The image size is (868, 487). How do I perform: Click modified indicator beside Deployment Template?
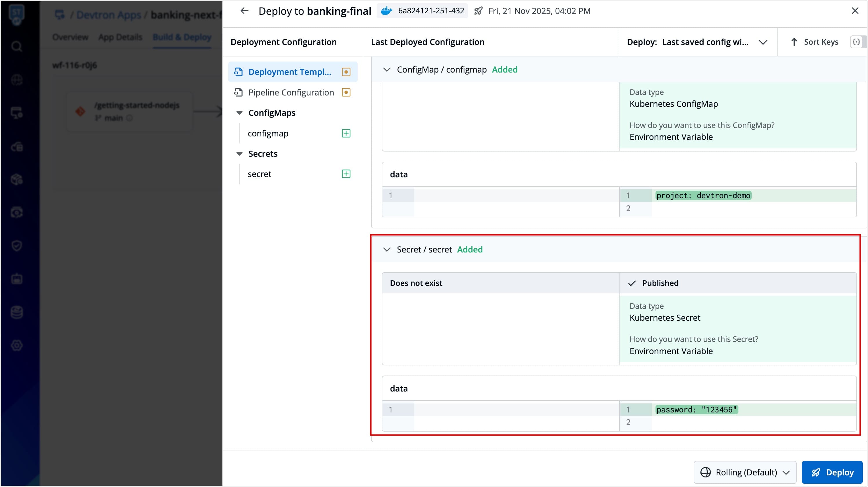tap(346, 72)
